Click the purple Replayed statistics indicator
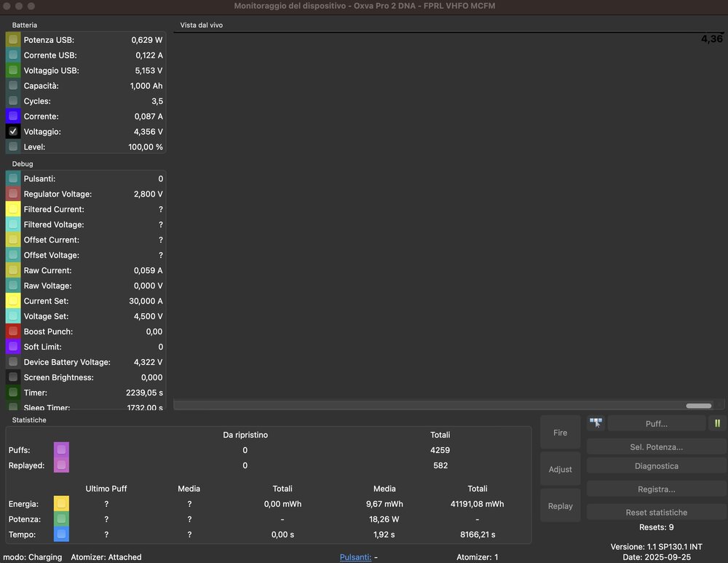Viewport: 728px width, 563px height. click(62, 465)
